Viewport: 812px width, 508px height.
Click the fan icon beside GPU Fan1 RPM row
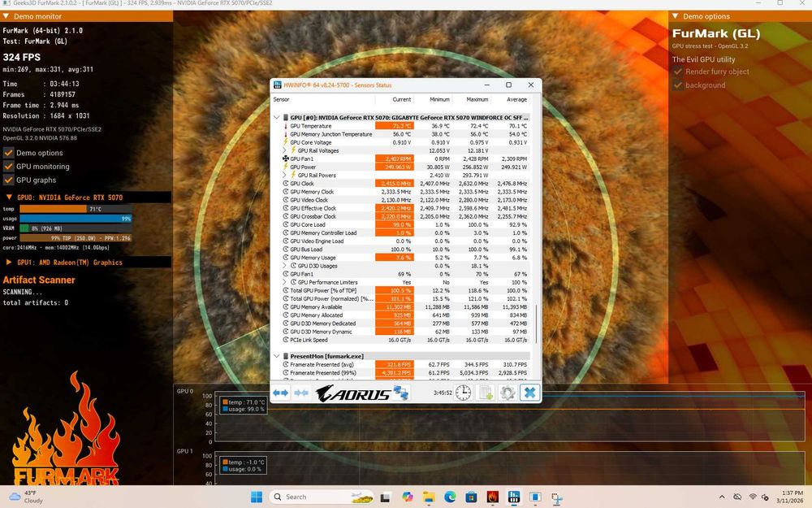(285, 158)
